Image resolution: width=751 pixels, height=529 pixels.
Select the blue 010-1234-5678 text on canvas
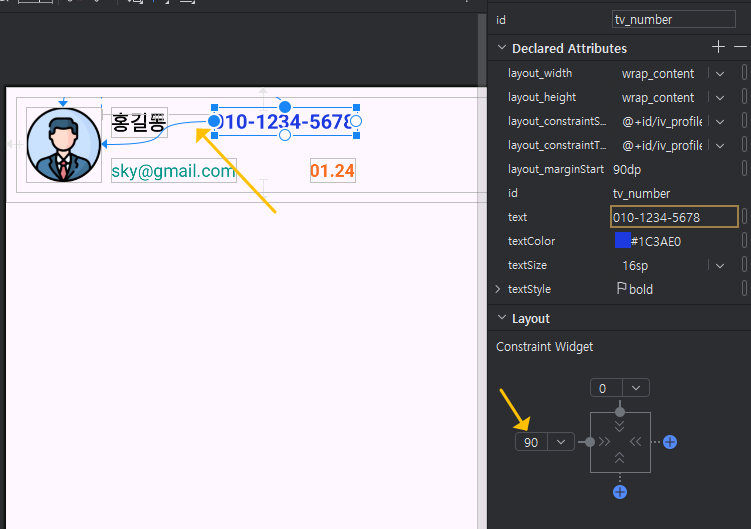click(285, 122)
